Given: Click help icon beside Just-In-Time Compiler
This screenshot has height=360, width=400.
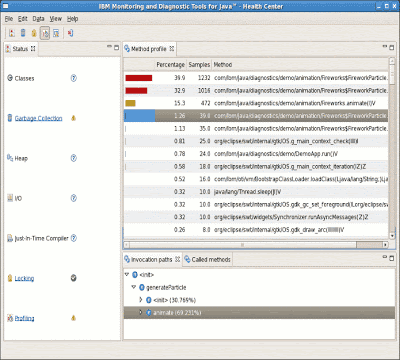Looking at the screenshot, I should (74, 238).
